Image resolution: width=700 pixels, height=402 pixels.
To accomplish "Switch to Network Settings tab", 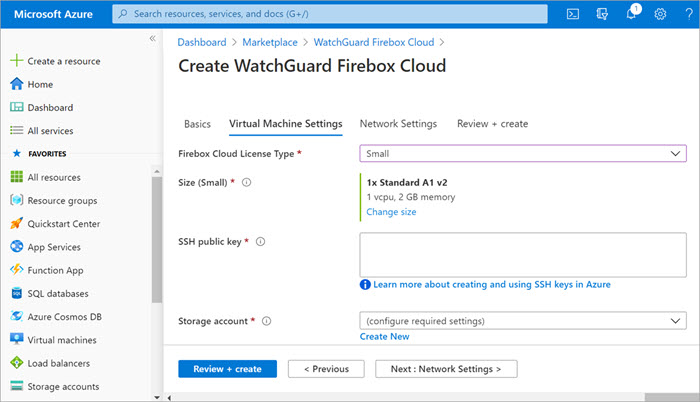I will [x=398, y=124].
